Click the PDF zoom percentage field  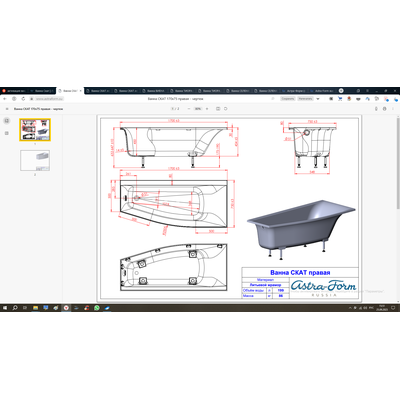(198, 109)
